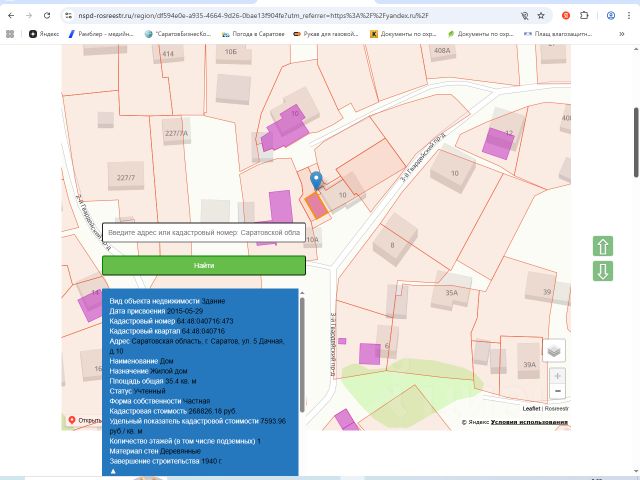Click the green up arrow button

point(603,246)
